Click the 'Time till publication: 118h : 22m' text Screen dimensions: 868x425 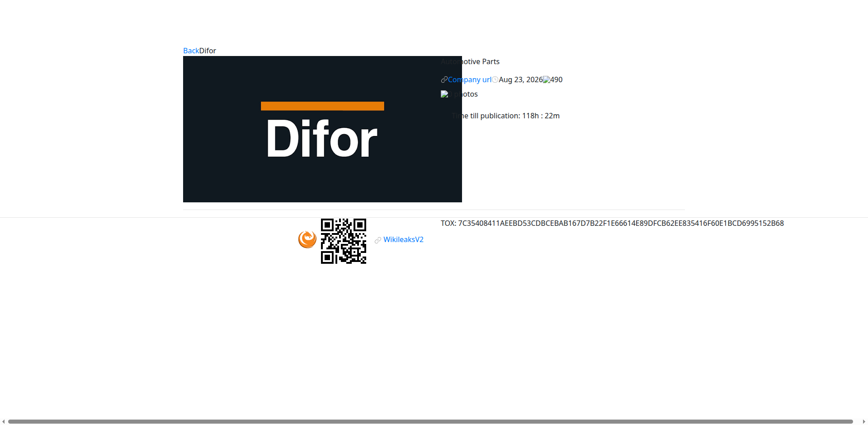click(x=506, y=116)
